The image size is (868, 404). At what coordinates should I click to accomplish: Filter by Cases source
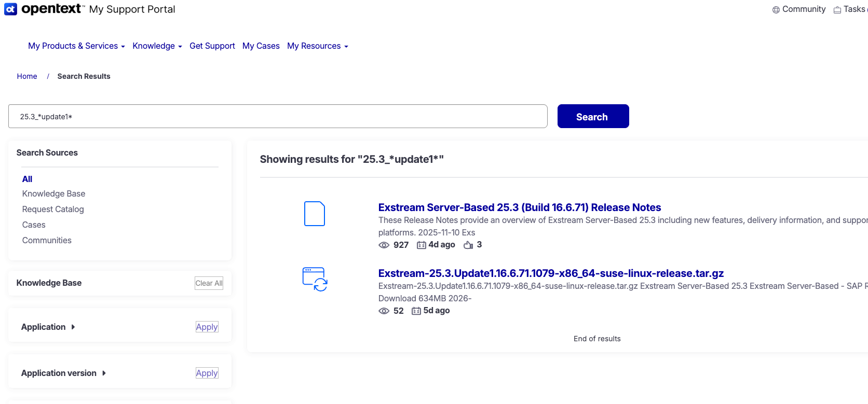(34, 225)
